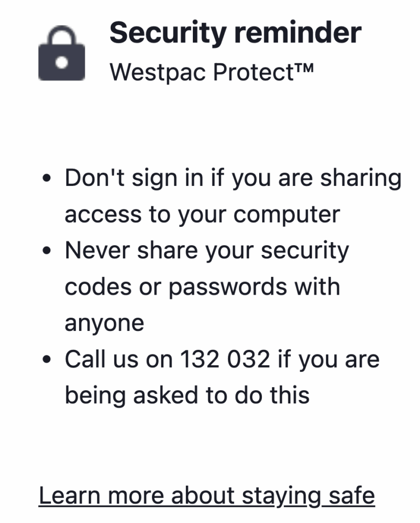The image size is (420, 523).
Task: Open the "Learn more about staying safe" link
Action: click(x=207, y=495)
